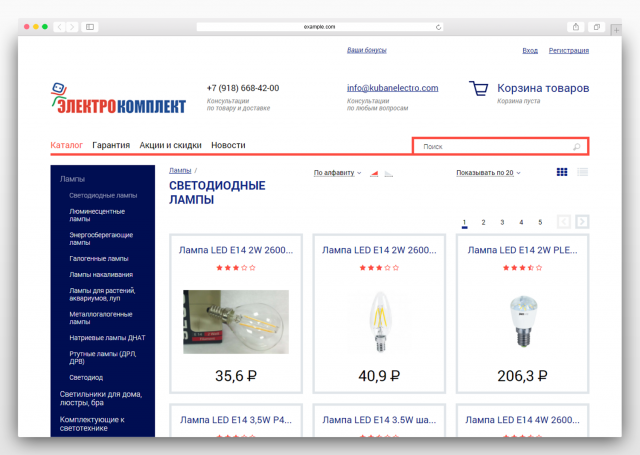Go to page 3 of results
640x455 pixels.
click(x=502, y=222)
